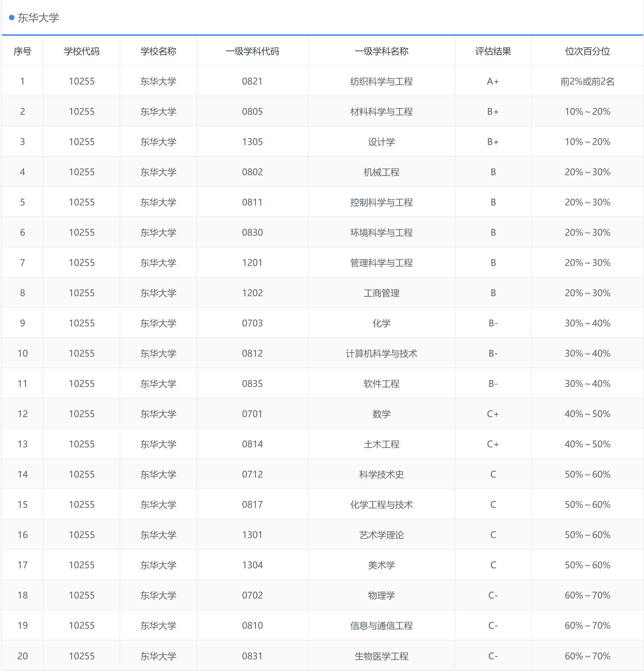Click the 一级学科代码 column header

(252, 51)
